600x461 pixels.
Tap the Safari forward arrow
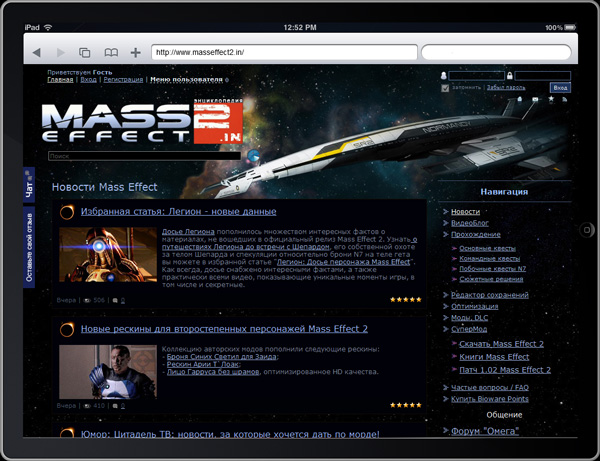pos(60,52)
